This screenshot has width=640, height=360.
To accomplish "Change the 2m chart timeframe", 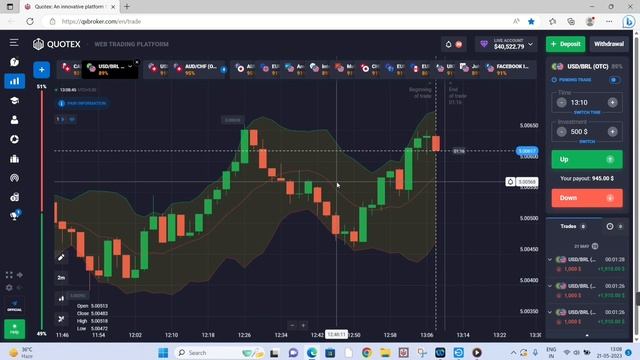I will [61, 278].
